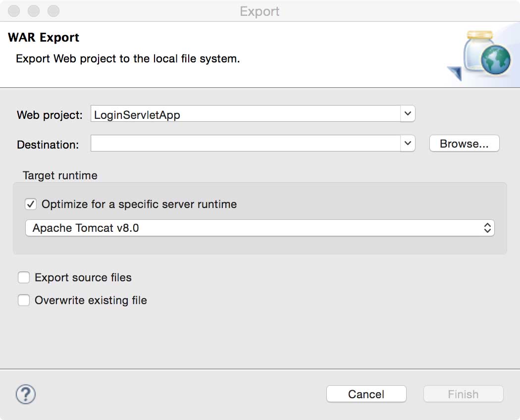Focus the Destination text field
The height and width of the screenshot is (420, 520).
pos(246,144)
